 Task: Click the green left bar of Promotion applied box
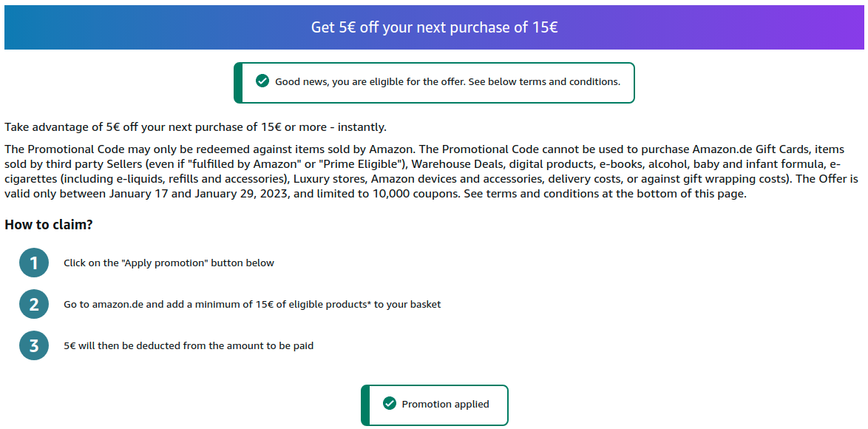click(x=365, y=405)
